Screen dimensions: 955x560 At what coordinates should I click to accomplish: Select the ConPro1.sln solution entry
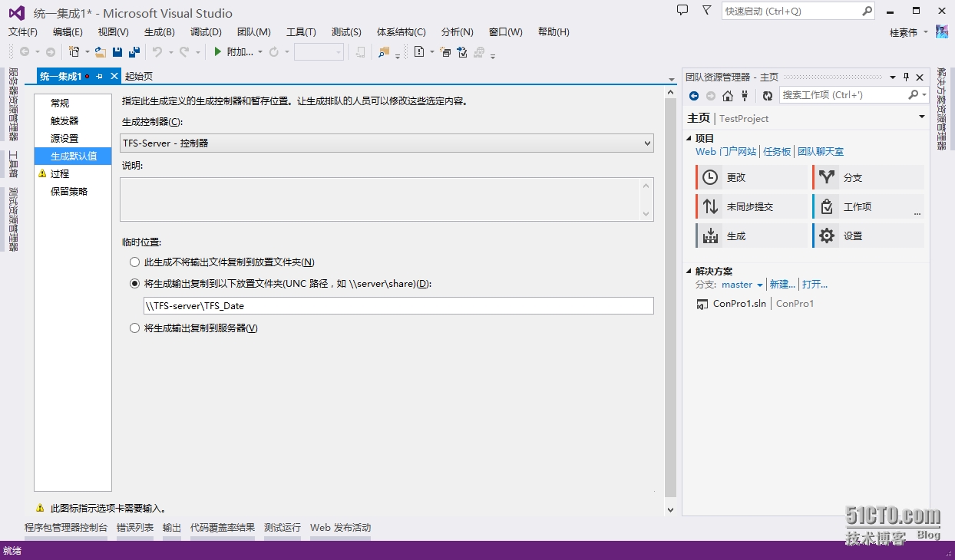coord(739,304)
